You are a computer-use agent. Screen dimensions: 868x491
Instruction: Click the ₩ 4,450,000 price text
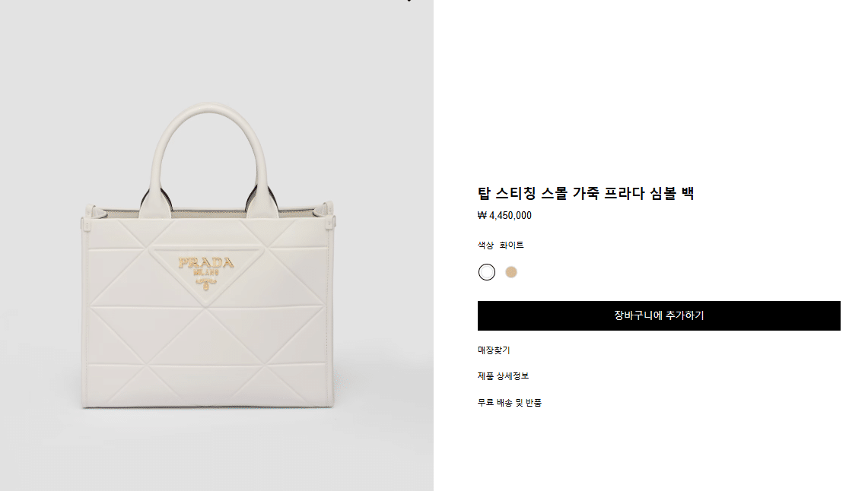tap(504, 216)
